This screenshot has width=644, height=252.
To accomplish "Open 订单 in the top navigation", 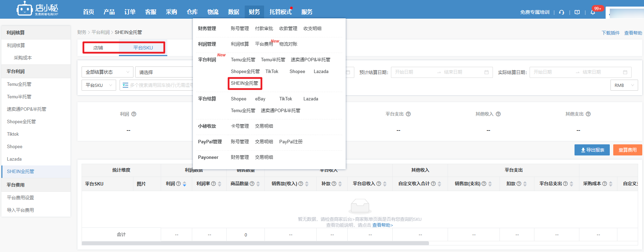I will pyautogui.click(x=130, y=12).
